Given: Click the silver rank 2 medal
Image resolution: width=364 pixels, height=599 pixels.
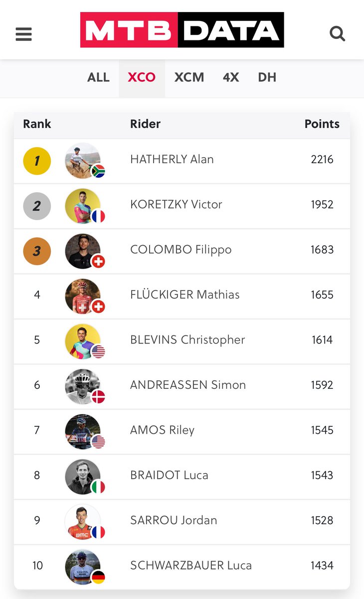Looking at the screenshot, I should point(37,206).
